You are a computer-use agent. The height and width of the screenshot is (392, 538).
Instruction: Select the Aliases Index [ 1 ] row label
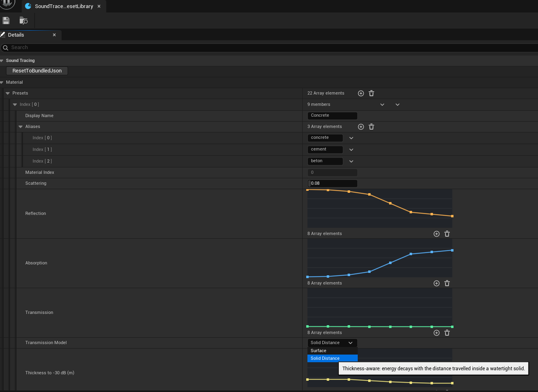click(x=42, y=150)
